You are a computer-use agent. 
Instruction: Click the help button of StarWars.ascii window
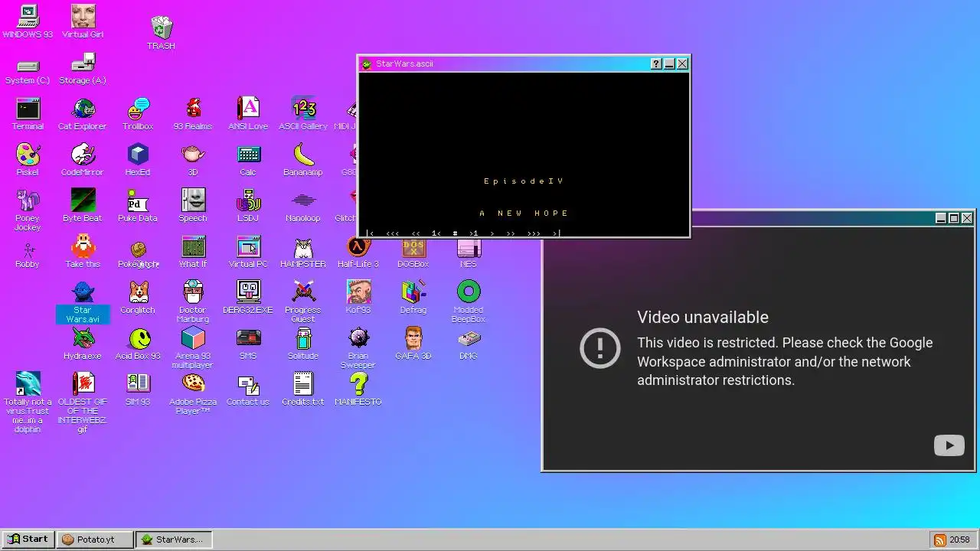coord(656,64)
